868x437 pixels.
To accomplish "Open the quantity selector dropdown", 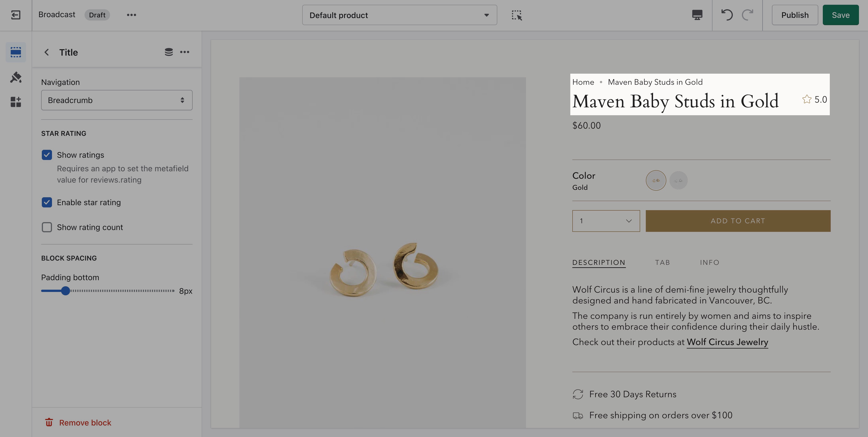I will pyautogui.click(x=606, y=221).
